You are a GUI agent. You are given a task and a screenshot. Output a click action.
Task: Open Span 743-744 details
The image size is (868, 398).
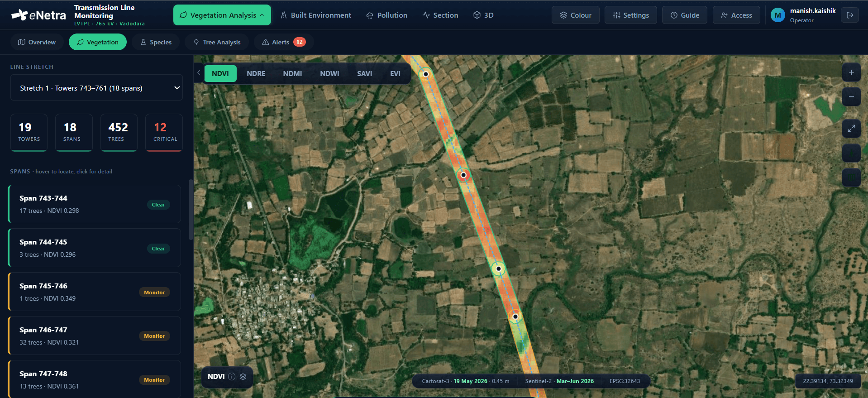(95, 204)
